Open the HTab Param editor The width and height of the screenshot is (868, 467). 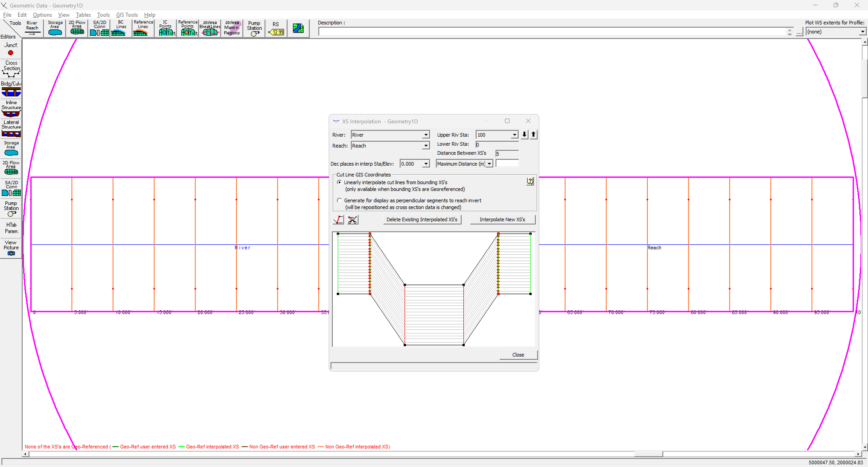tap(11, 228)
